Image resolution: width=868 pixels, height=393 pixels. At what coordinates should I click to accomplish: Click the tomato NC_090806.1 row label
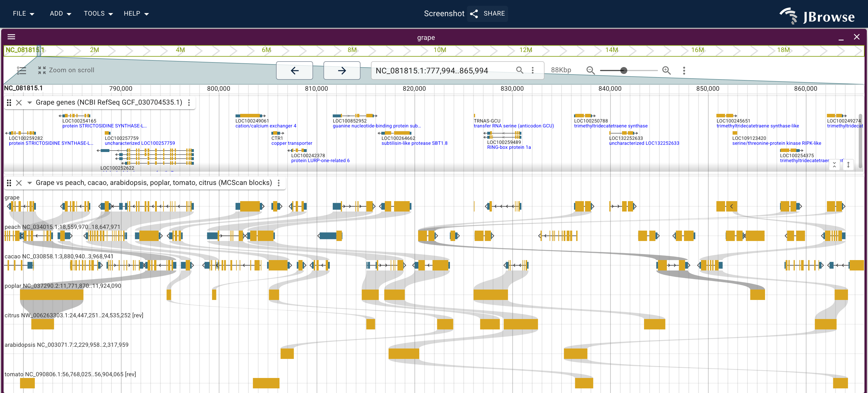[x=70, y=374]
